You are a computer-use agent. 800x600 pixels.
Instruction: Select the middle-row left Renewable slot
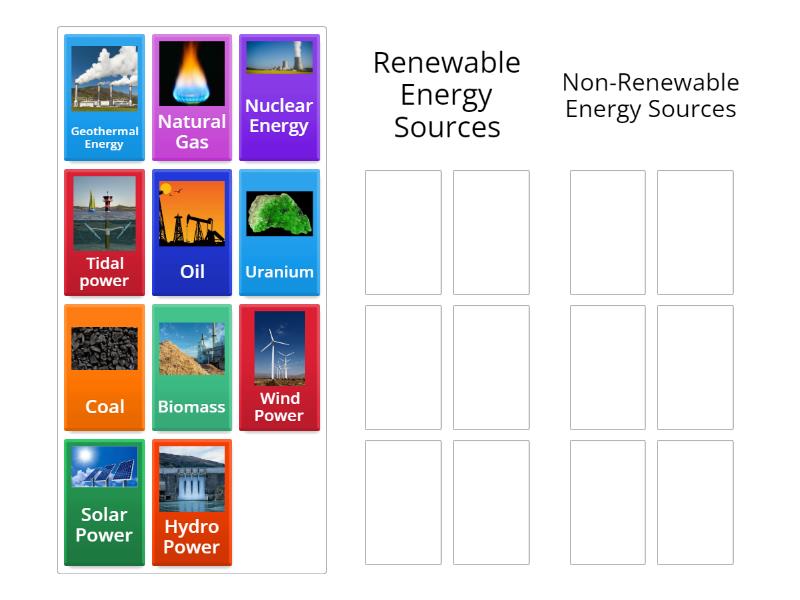(403, 367)
